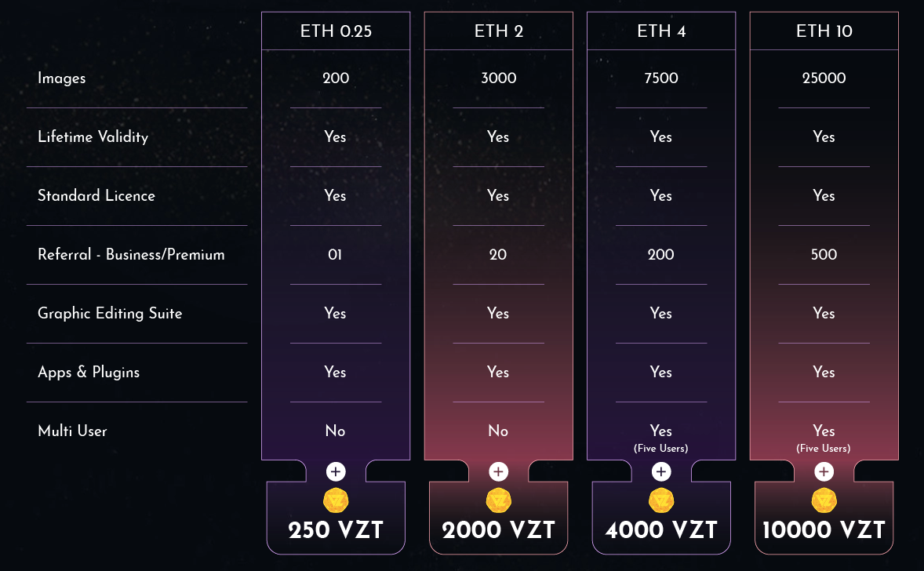Click the gold coin above 250 VZT
The image size is (924, 571).
[x=336, y=500]
